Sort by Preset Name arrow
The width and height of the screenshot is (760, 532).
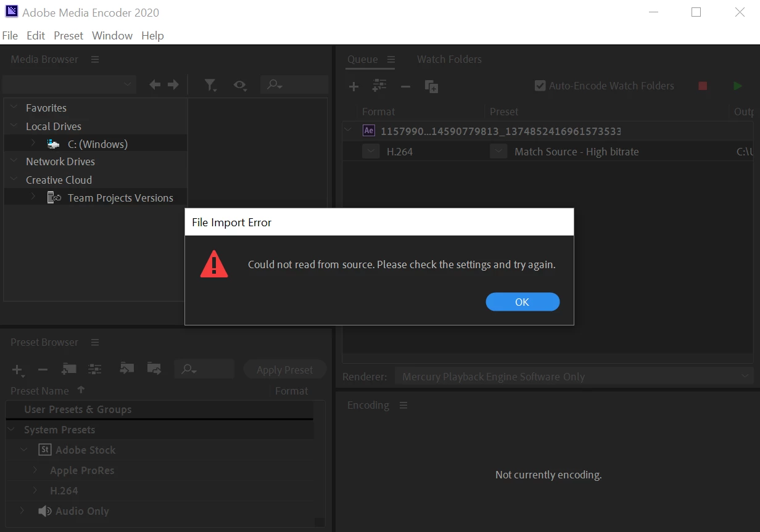click(81, 390)
